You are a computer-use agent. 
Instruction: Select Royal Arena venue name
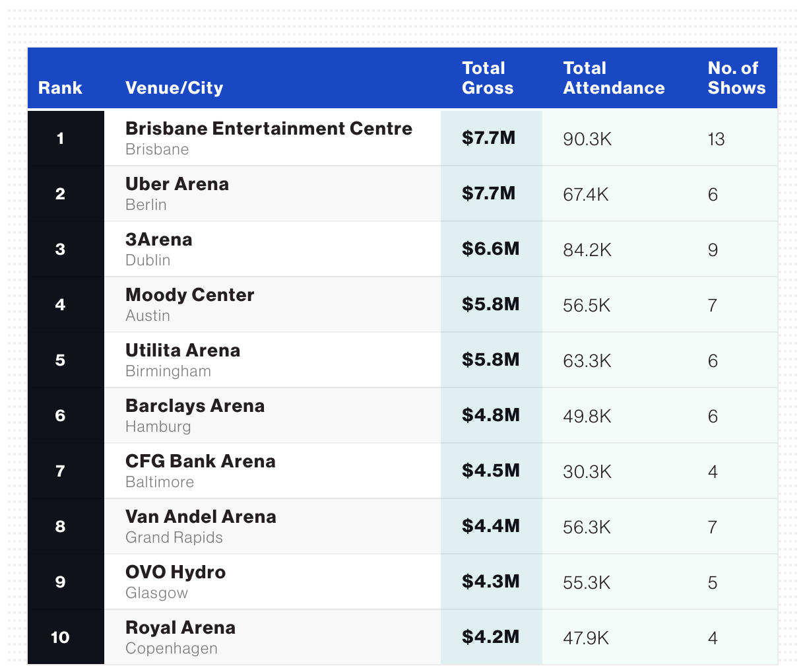(x=180, y=627)
